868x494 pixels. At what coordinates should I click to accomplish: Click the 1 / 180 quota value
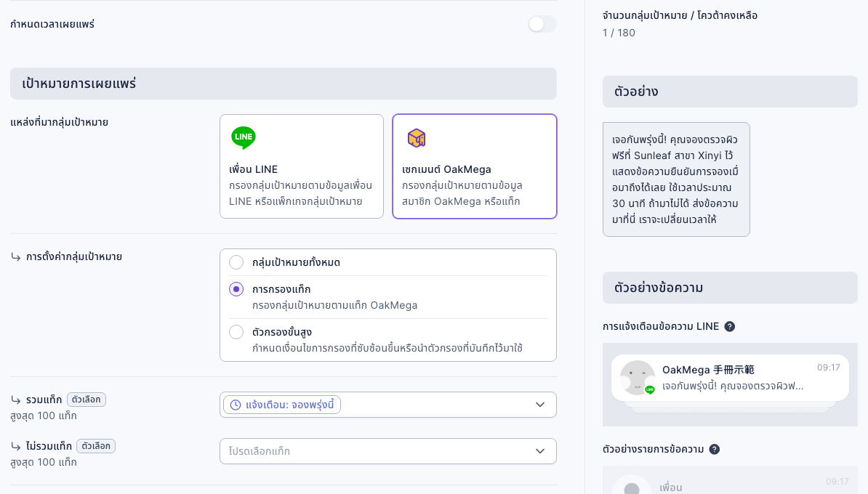[619, 33]
